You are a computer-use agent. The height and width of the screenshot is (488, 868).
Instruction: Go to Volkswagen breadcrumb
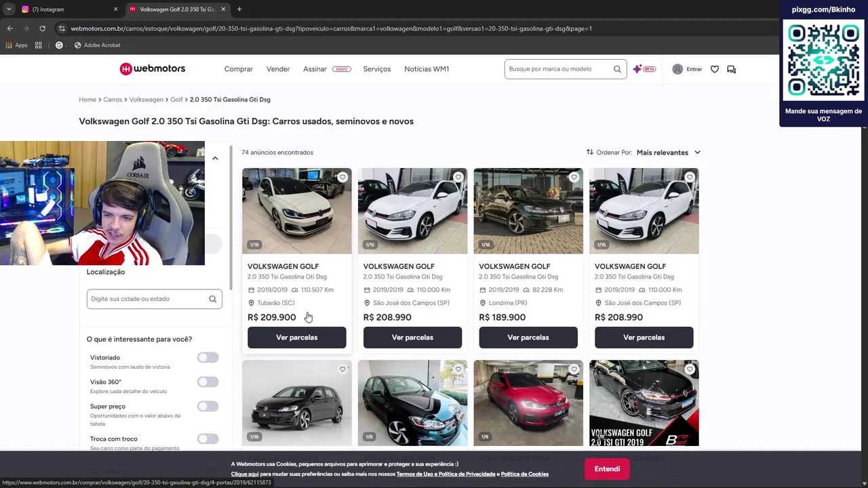click(146, 100)
